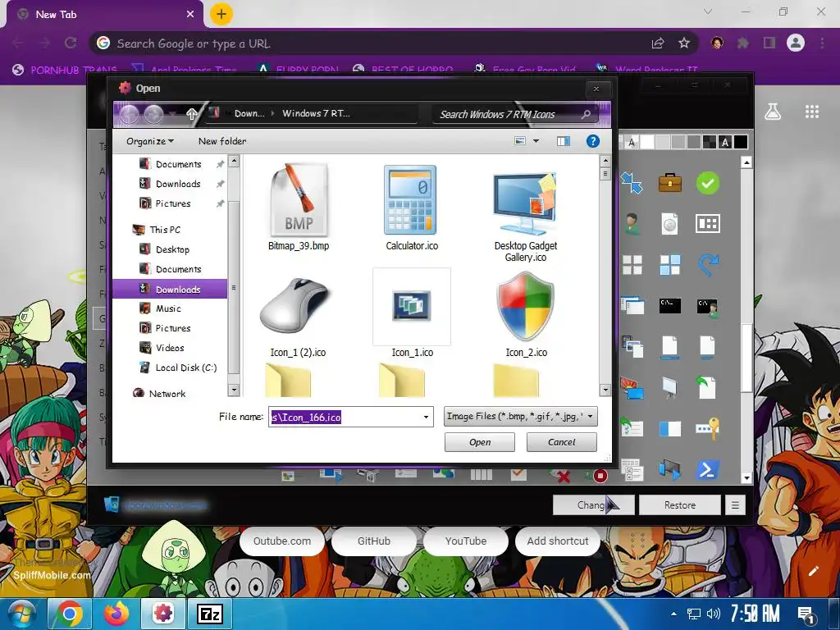Open the help button in Open dialog
The image size is (840, 630).
[592, 141]
